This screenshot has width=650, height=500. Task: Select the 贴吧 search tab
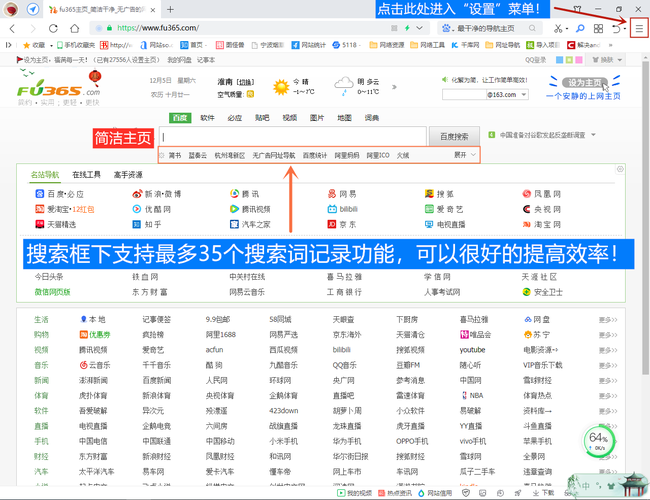point(262,118)
